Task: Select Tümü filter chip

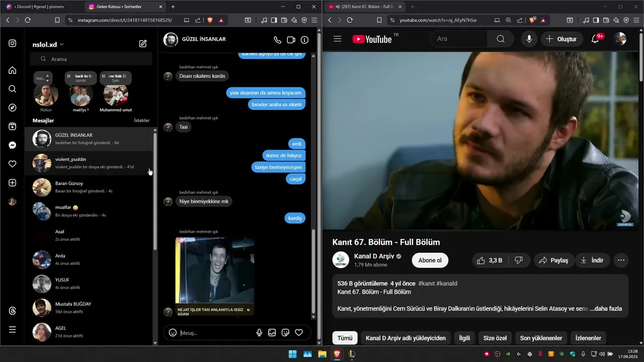Action: [x=345, y=338]
